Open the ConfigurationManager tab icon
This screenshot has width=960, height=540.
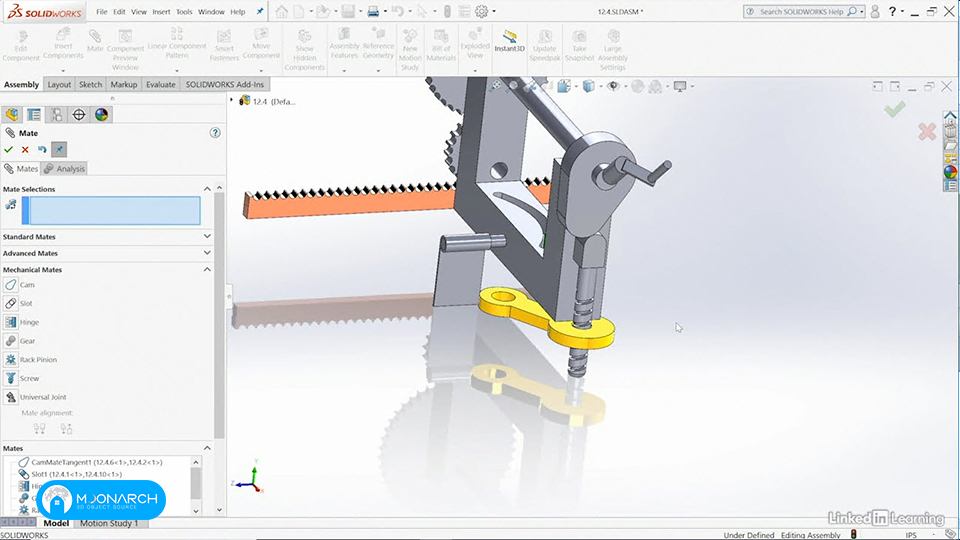coord(56,114)
